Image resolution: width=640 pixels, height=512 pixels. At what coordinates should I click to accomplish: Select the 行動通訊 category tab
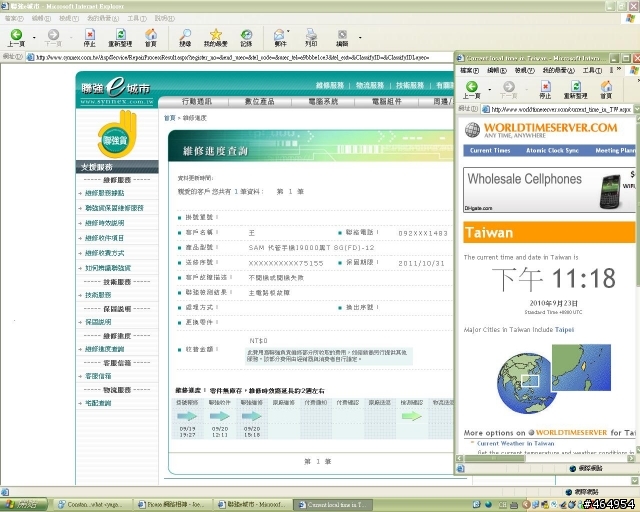tap(196, 101)
